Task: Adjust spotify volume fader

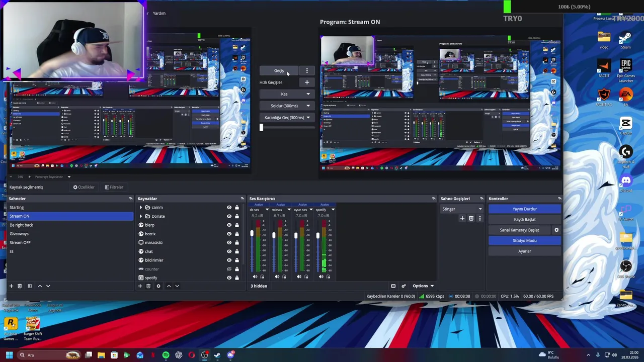Action: pos(317,235)
